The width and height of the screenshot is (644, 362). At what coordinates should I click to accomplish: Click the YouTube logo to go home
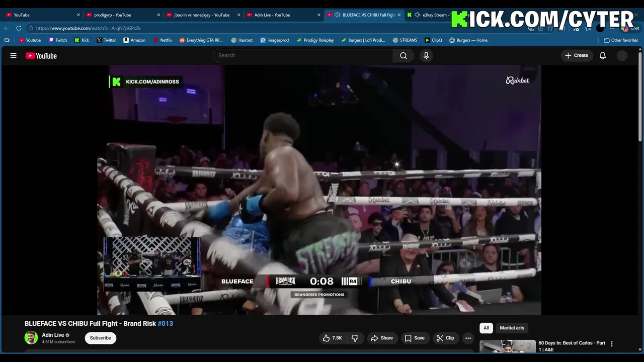tap(41, 56)
